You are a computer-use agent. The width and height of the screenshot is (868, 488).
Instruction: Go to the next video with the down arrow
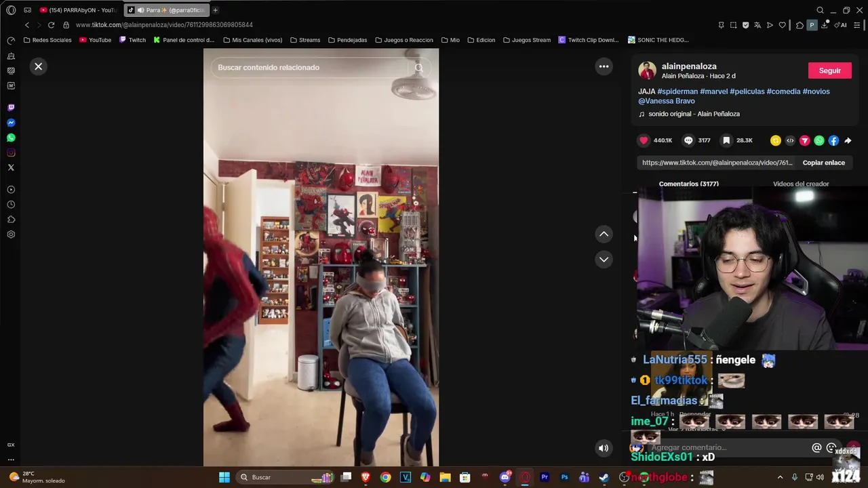coord(604,260)
